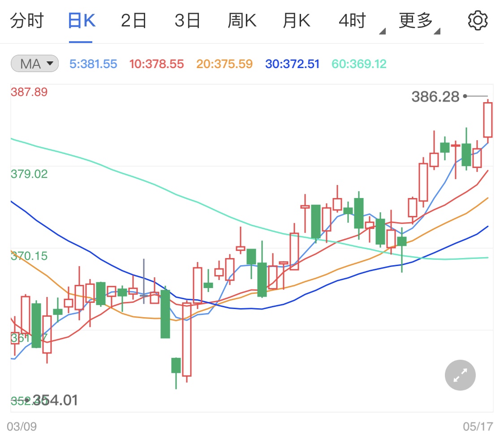
Task: Select the 月K view
Action: [296, 20]
